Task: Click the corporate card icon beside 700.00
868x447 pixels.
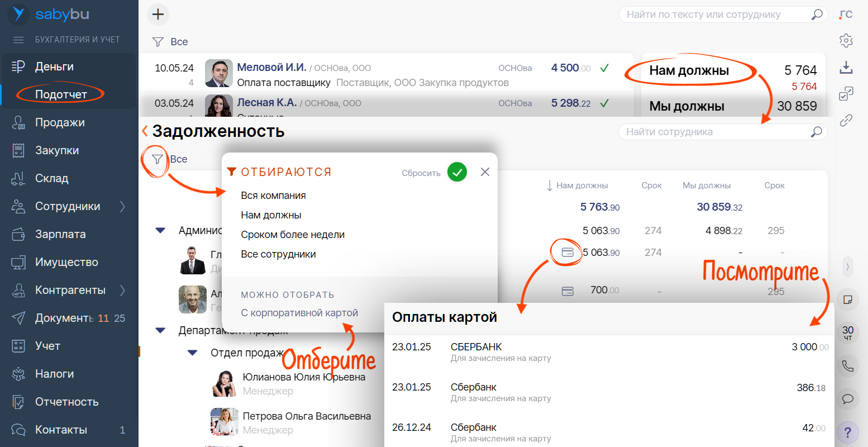Action: pyautogui.click(x=567, y=291)
